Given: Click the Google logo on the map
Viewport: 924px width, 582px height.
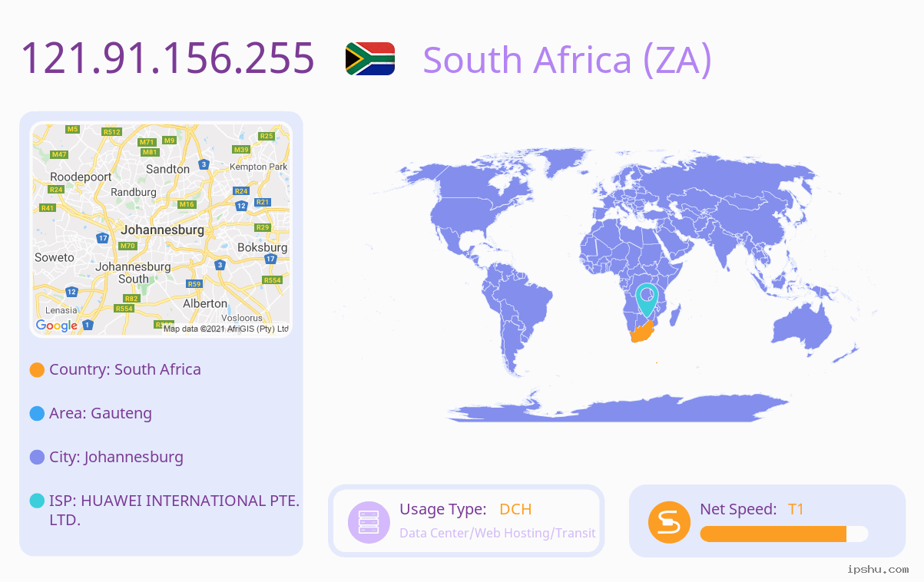Looking at the screenshot, I should (x=57, y=326).
